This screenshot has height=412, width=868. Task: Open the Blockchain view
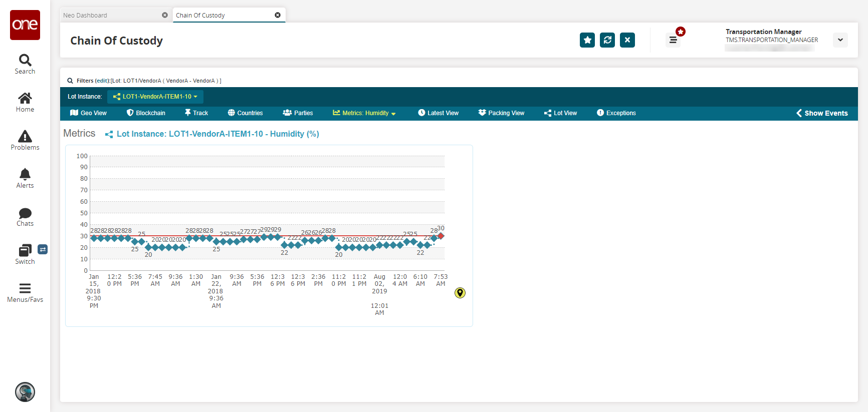click(146, 113)
